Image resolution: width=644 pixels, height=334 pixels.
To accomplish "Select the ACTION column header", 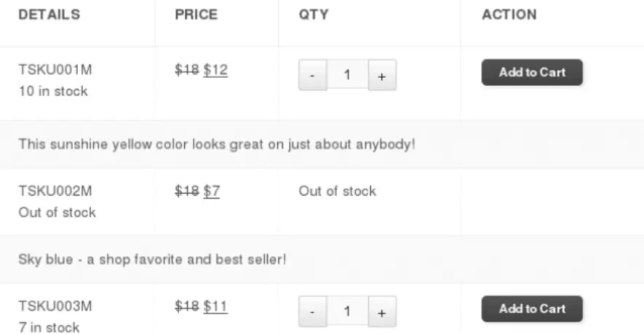I will point(509,15).
